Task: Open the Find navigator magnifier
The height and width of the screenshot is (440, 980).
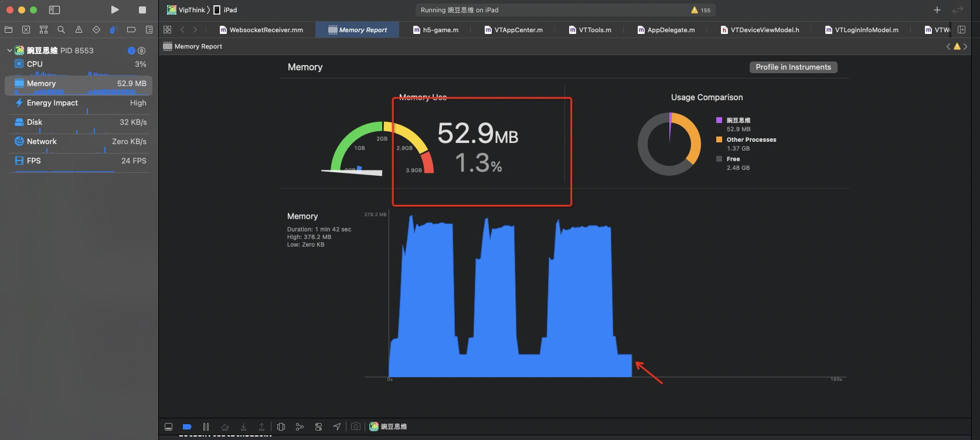Action: [x=61, y=29]
